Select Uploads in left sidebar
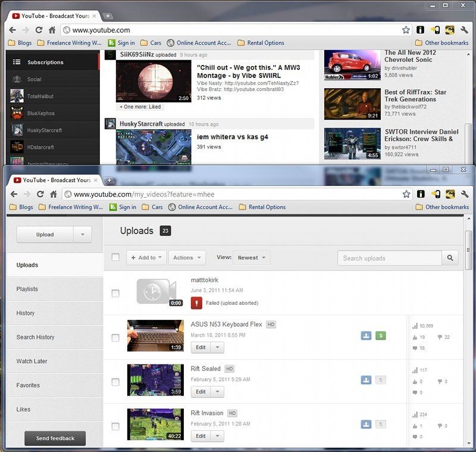The height and width of the screenshot is (452, 476). 55,265
